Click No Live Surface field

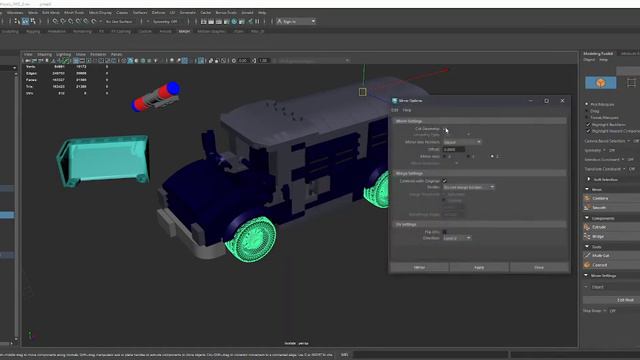pos(119,21)
